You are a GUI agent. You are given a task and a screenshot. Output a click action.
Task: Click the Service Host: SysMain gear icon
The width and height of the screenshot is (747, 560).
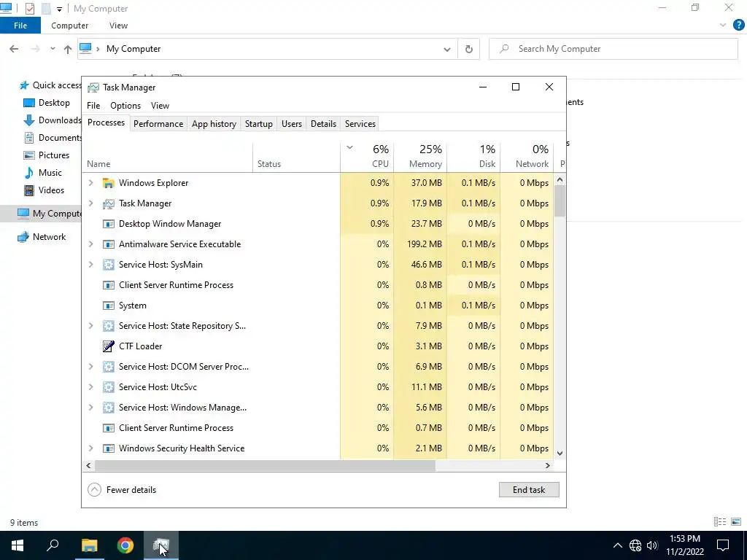109,265
